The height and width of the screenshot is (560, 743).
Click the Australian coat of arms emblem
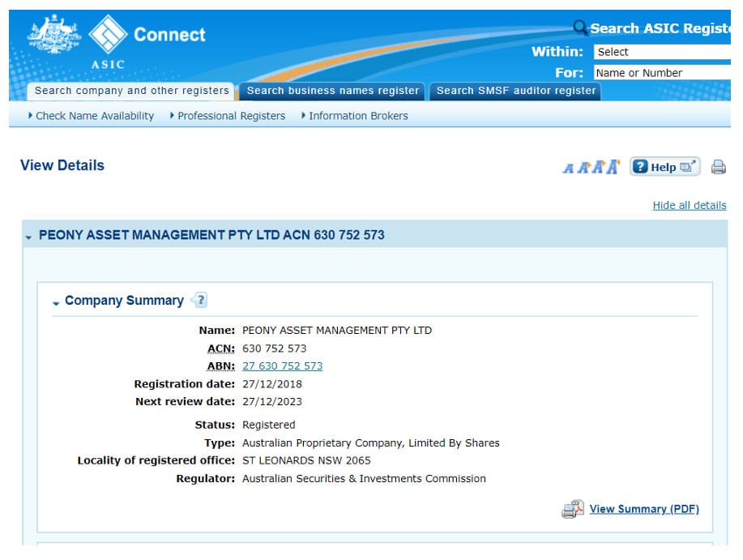(53, 33)
